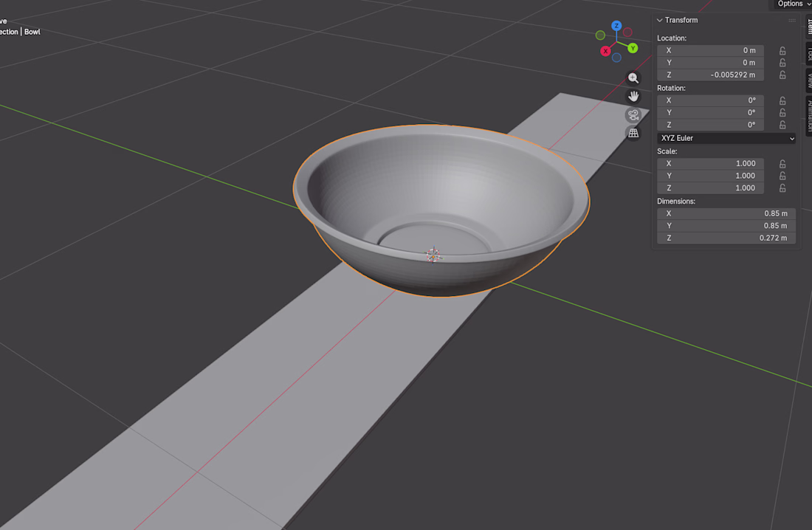
Task: Lock Rotation X with its padlock
Action: coord(782,100)
